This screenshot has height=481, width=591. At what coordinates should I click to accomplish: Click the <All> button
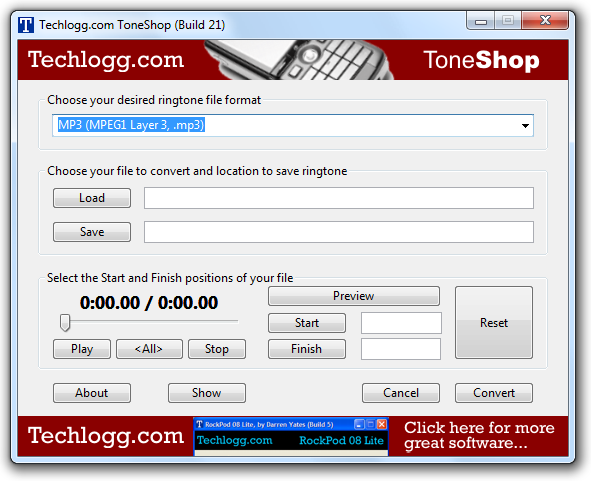pos(149,349)
